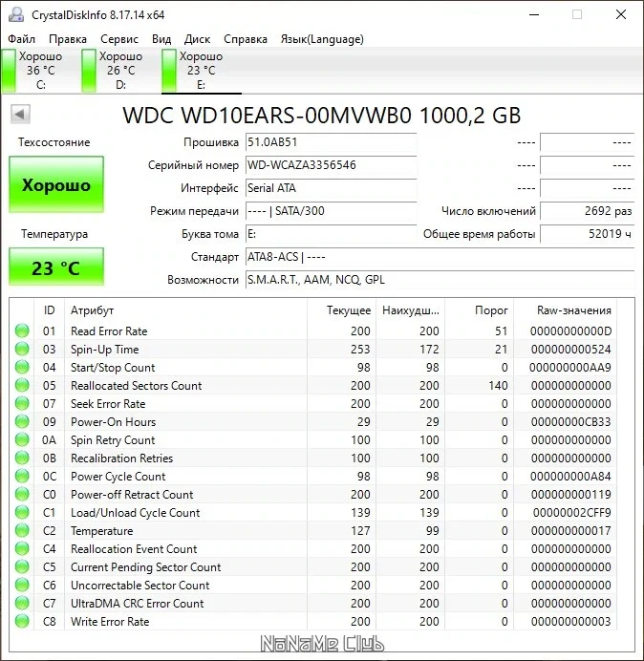Viewport: 644px width, 661px height.
Task: Click status icon of Spin-Up Time row
Action: click(x=22, y=349)
